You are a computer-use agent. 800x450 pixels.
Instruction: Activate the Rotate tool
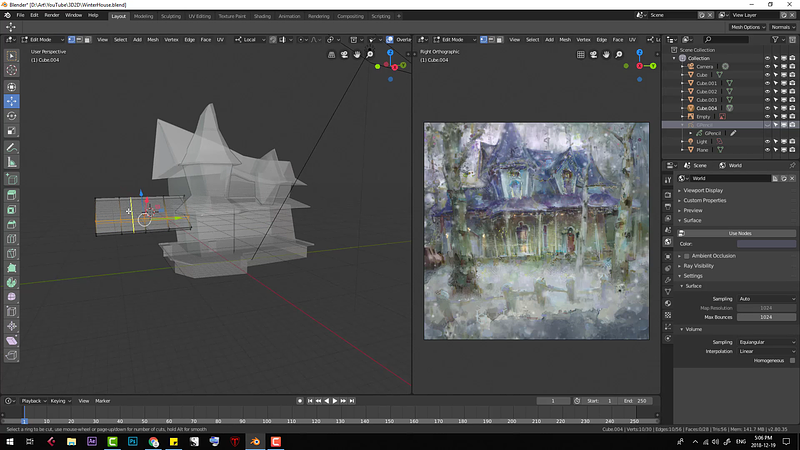point(11,116)
